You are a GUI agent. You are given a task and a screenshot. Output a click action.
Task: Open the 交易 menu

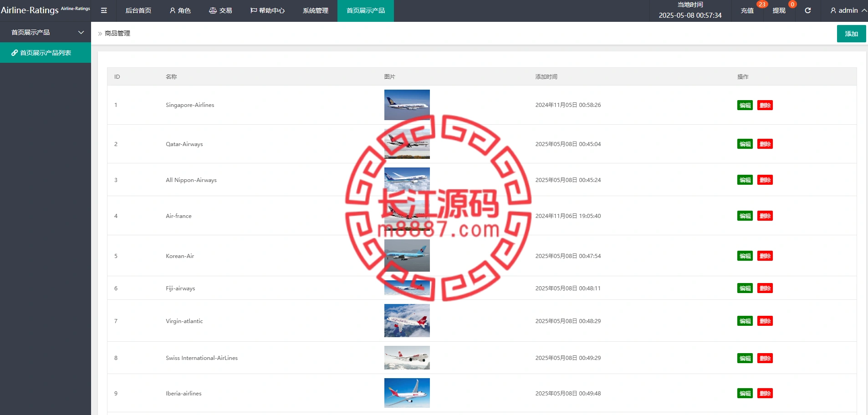coord(220,10)
